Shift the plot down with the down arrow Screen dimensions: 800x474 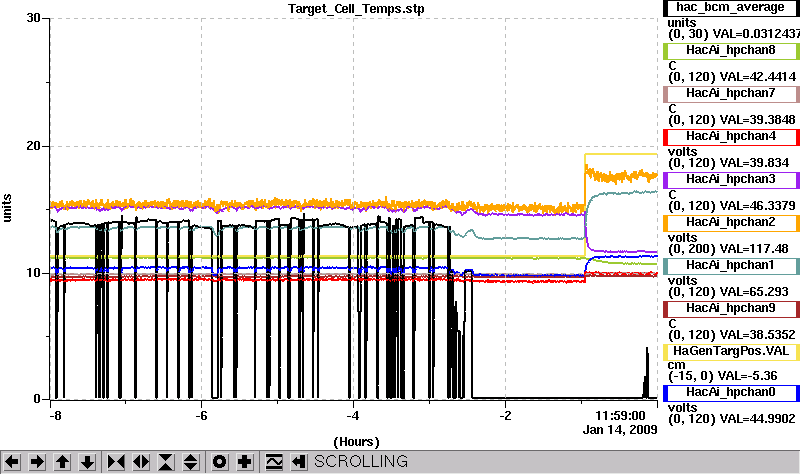87,462
